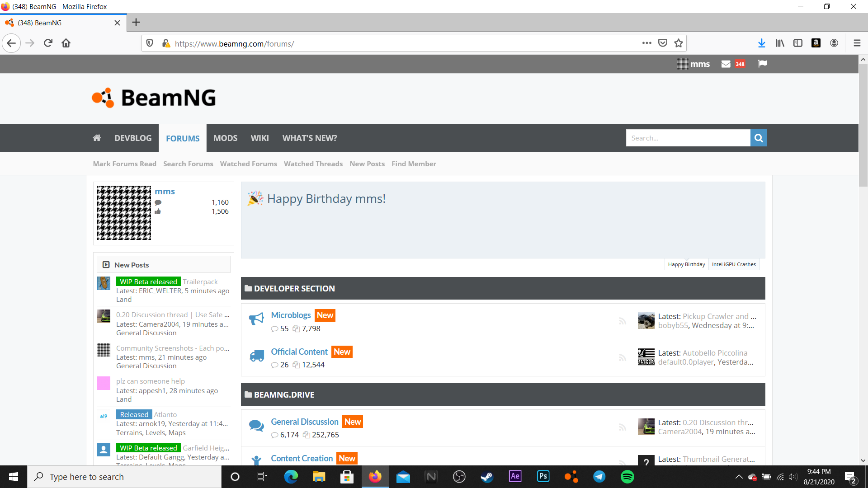Toggle Firefox sidebar view icon
This screenshot has width=868, height=488.
pyautogui.click(x=798, y=43)
